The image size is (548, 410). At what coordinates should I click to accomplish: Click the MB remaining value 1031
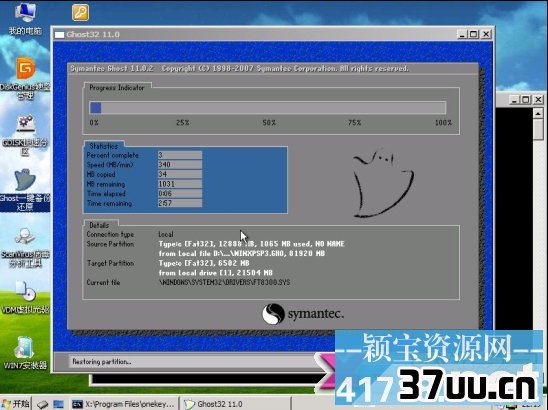[180, 184]
